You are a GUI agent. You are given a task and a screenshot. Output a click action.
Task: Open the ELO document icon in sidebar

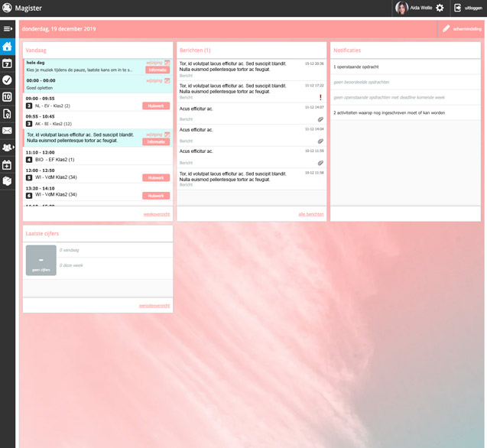click(7, 114)
